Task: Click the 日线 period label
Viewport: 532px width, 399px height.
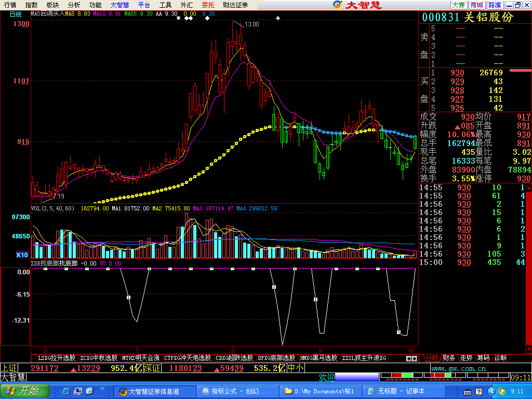Action: click(x=15, y=14)
